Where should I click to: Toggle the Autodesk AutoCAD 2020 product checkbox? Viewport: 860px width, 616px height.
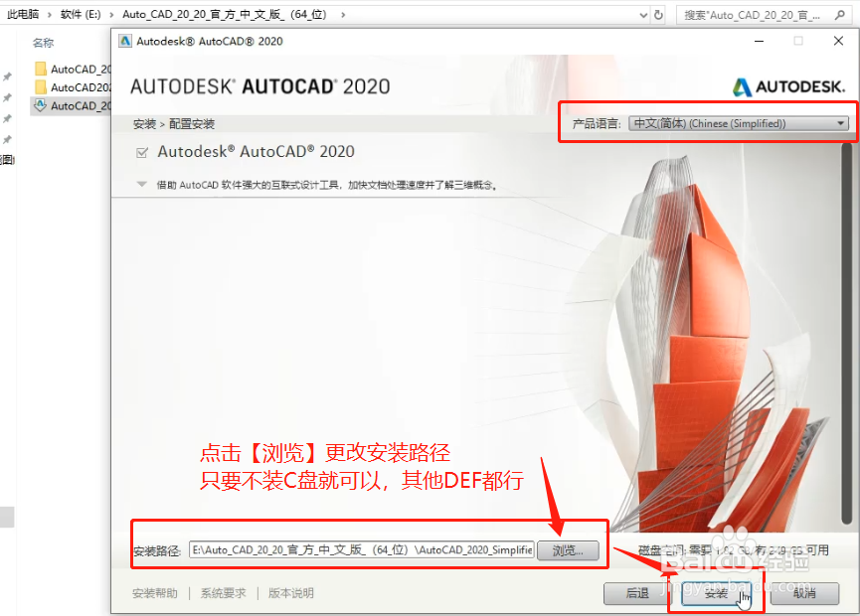(x=142, y=152)
